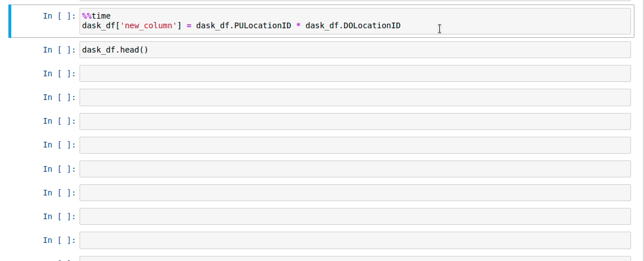Image resolution: width=644 pixels, height=261 pixels.
Task: Place cursor on 'new_column' string
Action: click(149, 25)
